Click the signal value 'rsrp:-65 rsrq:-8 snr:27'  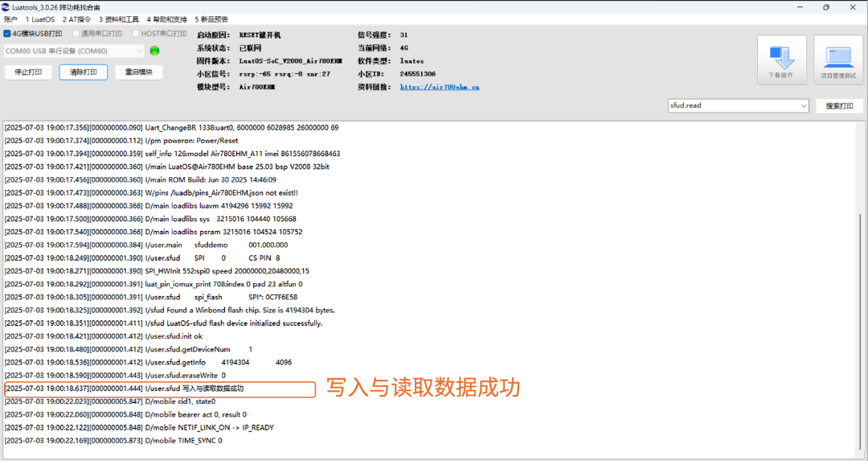tap(285, 74)
